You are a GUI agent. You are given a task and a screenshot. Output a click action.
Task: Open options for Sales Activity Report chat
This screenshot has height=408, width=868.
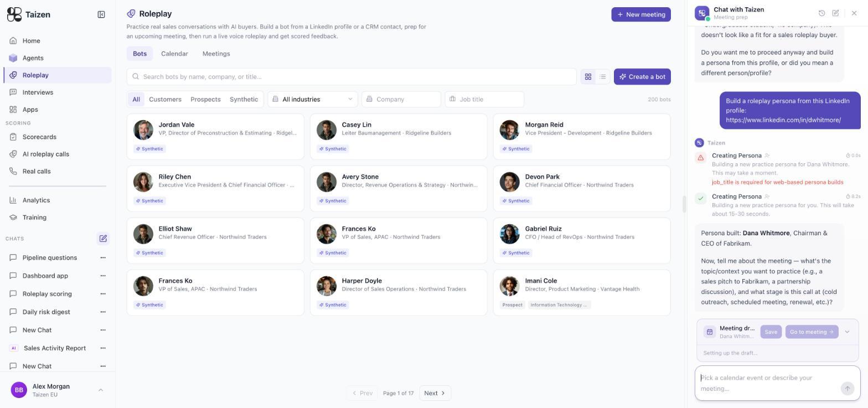[102, 348]
